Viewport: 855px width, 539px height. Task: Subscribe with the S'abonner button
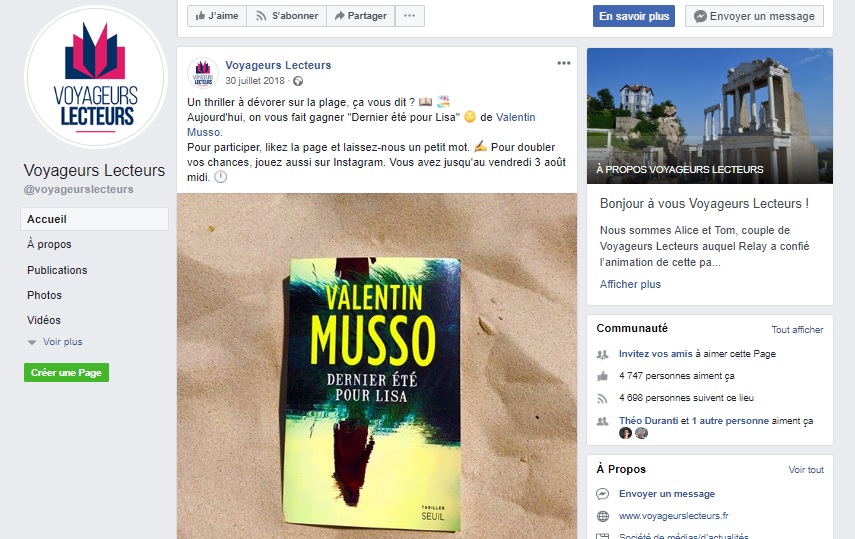tap(287, 16)
